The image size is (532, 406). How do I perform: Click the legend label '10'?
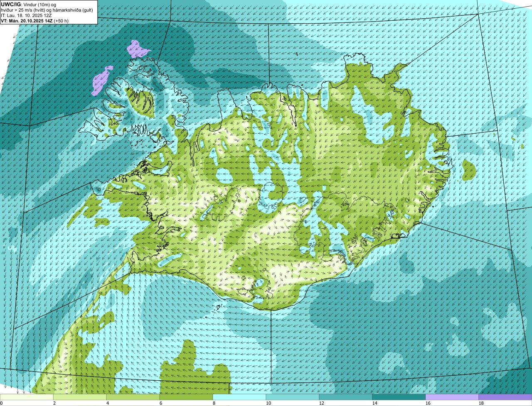[x=268, y=403]
